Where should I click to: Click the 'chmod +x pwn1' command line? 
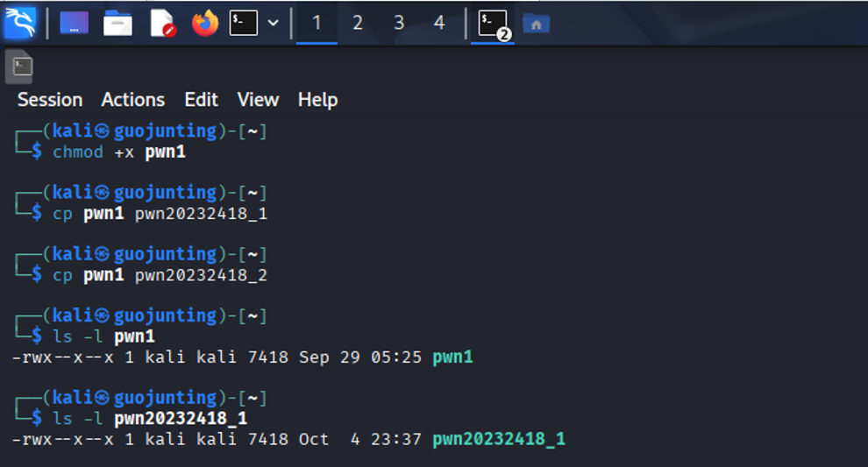click(x=119, y=152)
